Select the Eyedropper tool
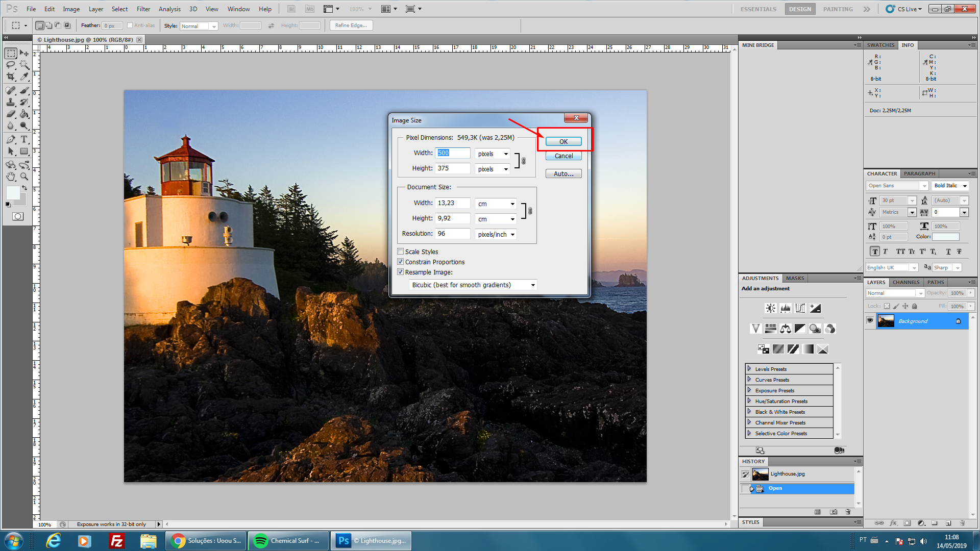 point(24,77)
